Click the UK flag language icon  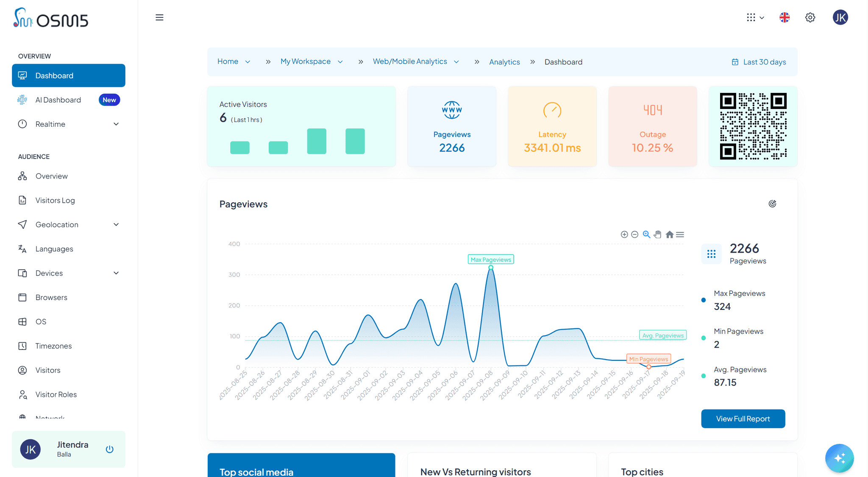[x=785, y=17]
